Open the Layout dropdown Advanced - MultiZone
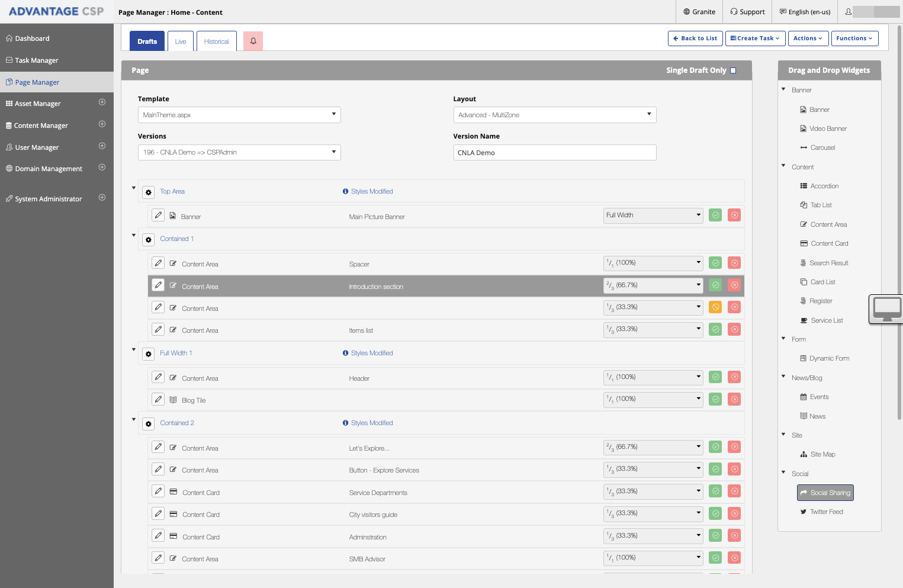 [x=555, y=115]
